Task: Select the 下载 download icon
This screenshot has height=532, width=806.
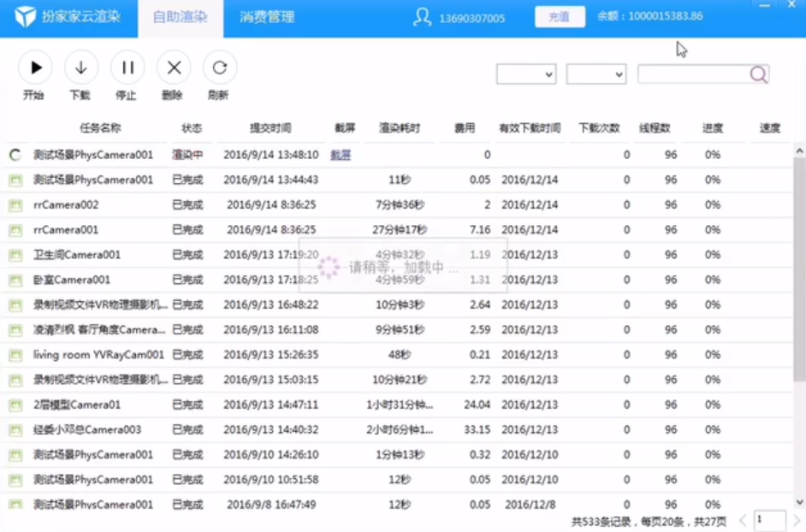Action: pos(80,68)
